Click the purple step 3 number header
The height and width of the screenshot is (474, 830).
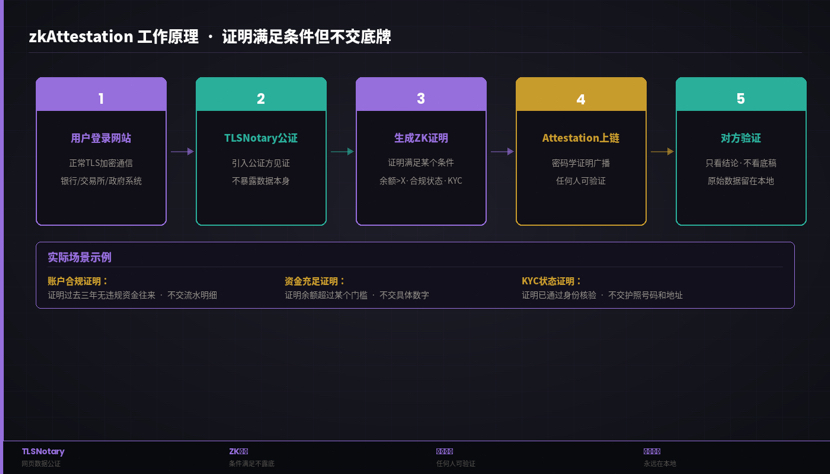click(x=421, y=96)
